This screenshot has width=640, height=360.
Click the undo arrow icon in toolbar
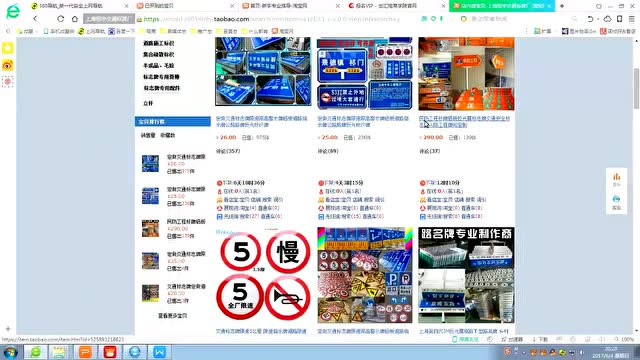590,19
